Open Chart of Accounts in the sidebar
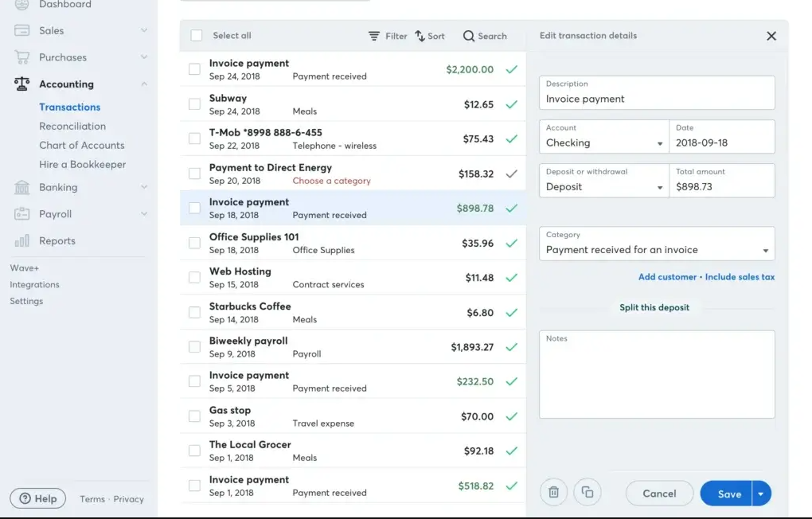Image resolution: width=812 pixels, height=519 pixels. point(81,145)
